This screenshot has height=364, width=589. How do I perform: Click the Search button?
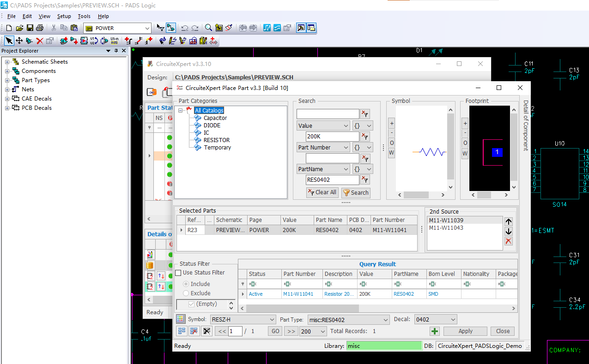[x=356, y=192]
